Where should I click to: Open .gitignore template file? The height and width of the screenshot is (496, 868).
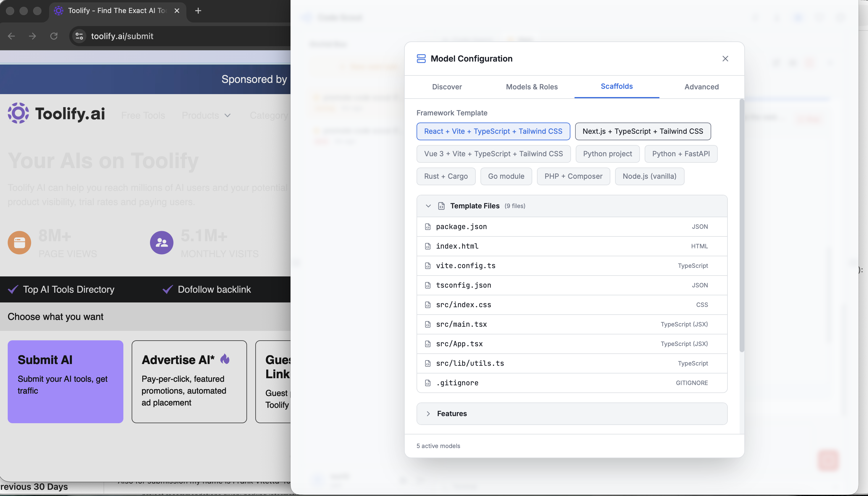click(572, 383)
